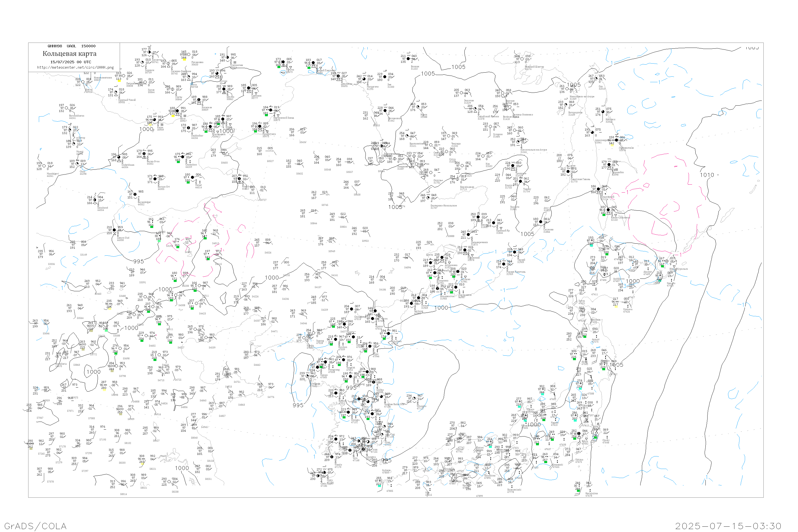Image resolution: width=798 pixels, height=532 pixels.
Task: Click the yellow square beside Романовка's 144 value
Action: point(184,60)
